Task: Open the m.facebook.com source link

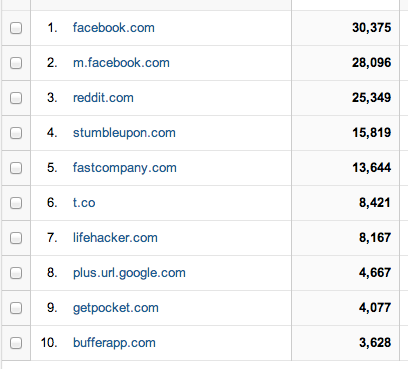Action: click(121, 63)
